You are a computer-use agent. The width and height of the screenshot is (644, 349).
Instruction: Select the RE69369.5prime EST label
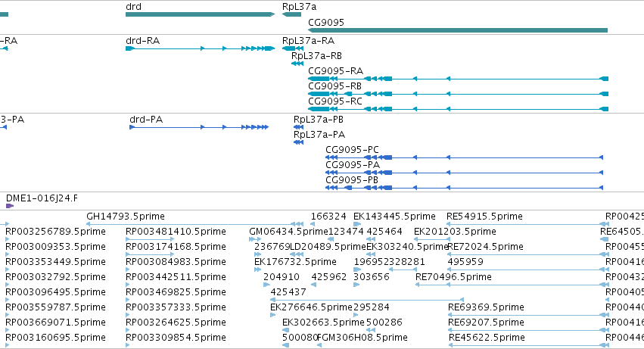[486, 307]
